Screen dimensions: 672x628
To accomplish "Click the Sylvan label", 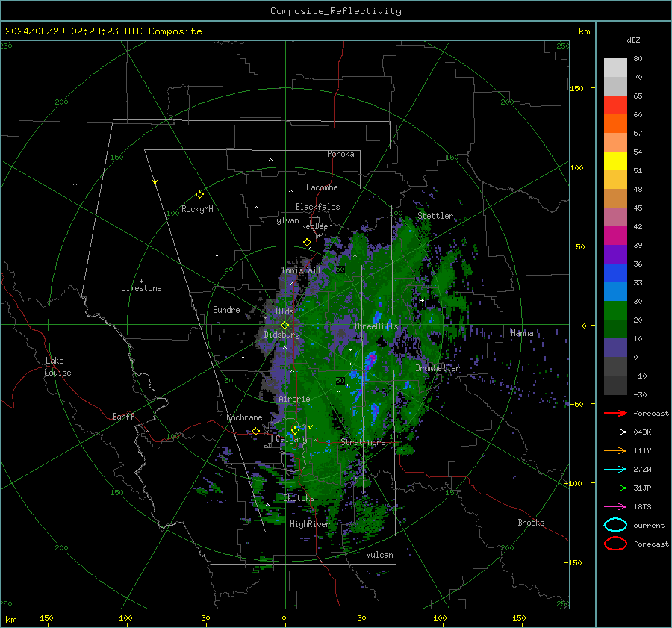I will (x=285, y=220).
